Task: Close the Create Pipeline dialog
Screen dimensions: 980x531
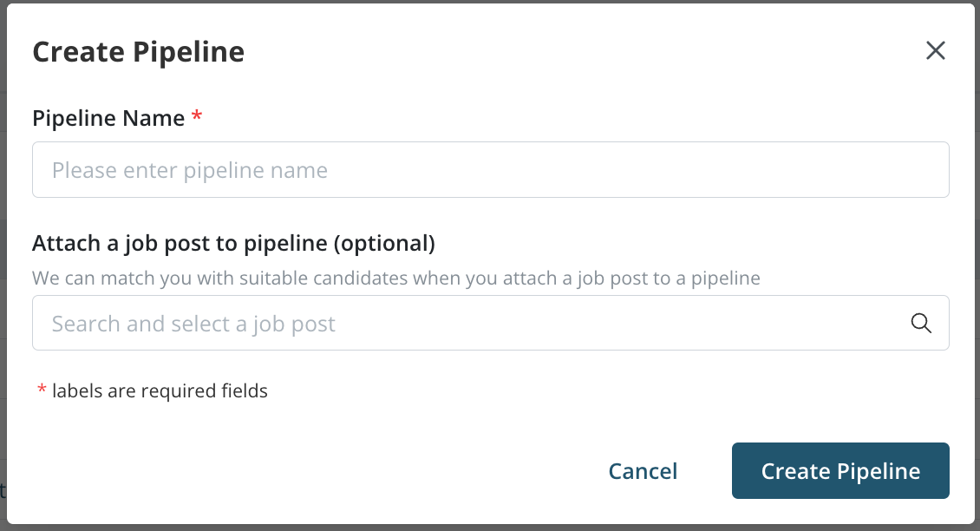Action: click(x=935, y=50)
